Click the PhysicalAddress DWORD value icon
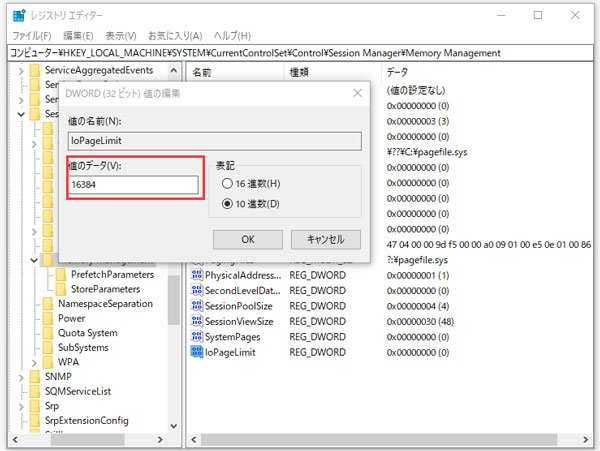The image size is (600, 451). coord(197,275)
